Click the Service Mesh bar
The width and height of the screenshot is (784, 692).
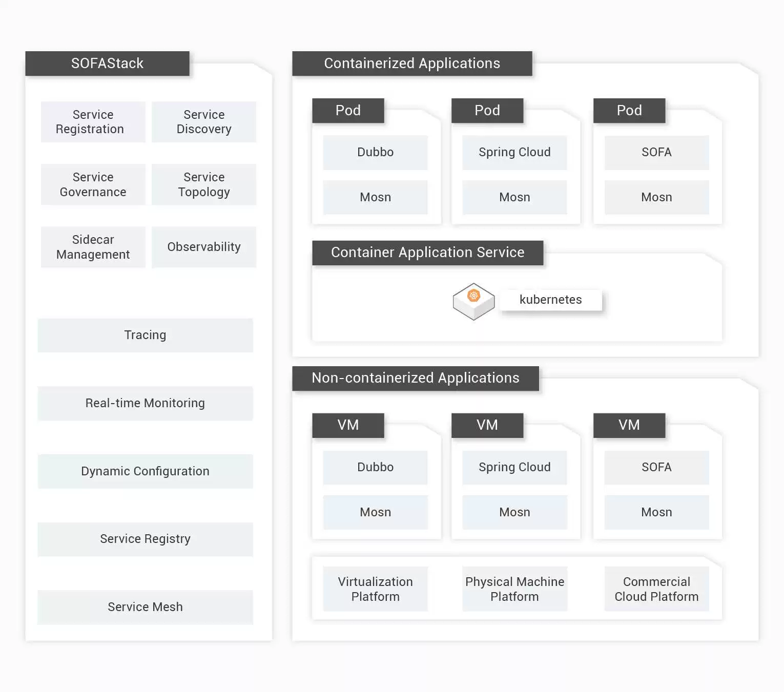pyautogui.click(x=145, y=607)
